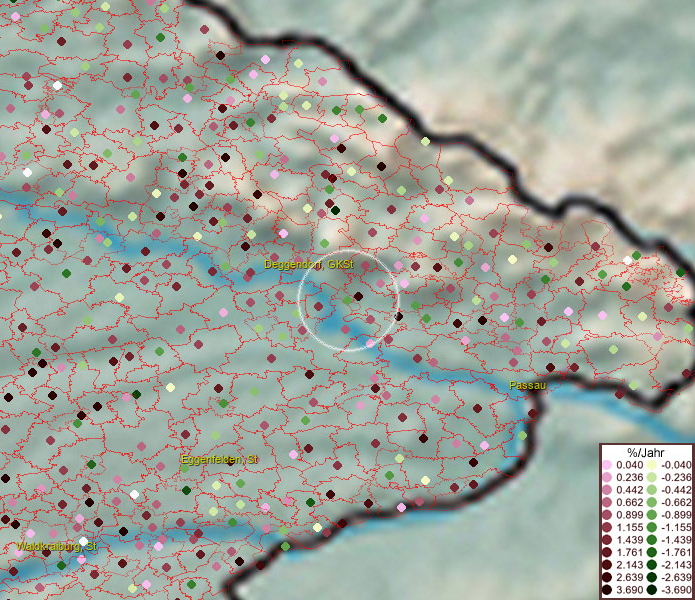Click the Deggendorf, GKSt map label
The width and height of the screenshot is (695, 600).
(309, 265)
